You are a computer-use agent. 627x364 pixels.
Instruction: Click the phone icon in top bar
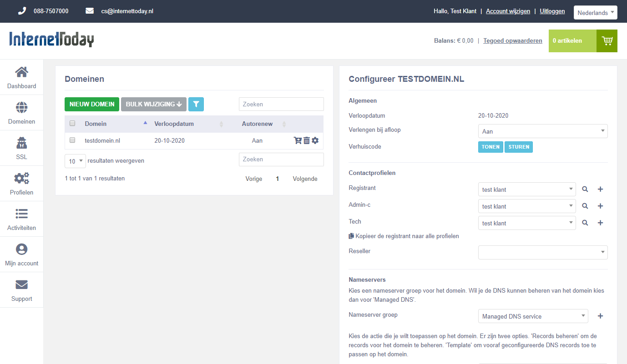click(22, 11)
